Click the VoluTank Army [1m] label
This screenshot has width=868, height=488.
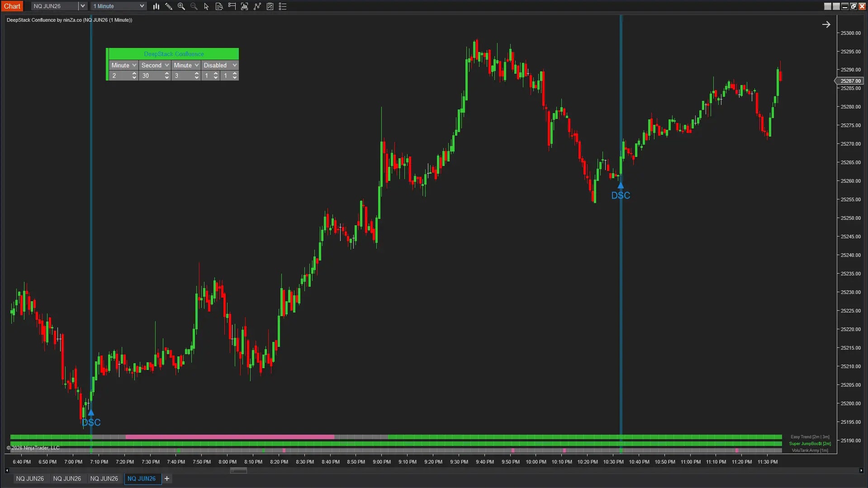click(810, 450)
